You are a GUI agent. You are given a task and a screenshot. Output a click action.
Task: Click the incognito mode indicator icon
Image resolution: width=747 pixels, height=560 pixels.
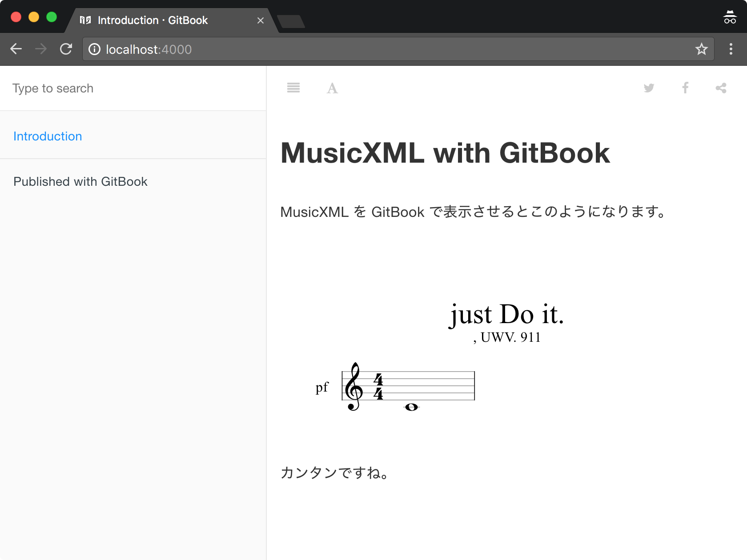pyautogui.click(x=730, y=17)
